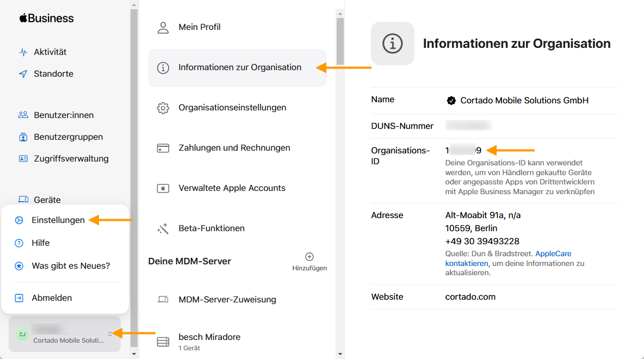Open Geräte in the sidebar
This screenshot has width=644, height=359.
point(47,200)
